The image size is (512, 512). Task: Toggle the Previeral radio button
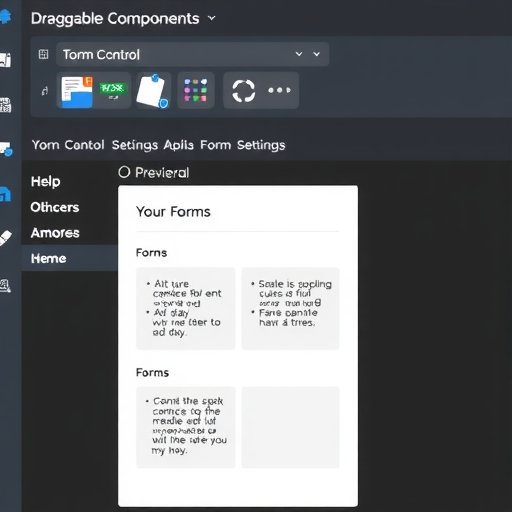[124, 172]
